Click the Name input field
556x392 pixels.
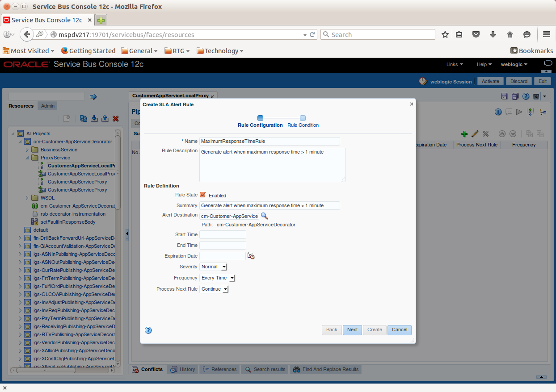[270, 141]
